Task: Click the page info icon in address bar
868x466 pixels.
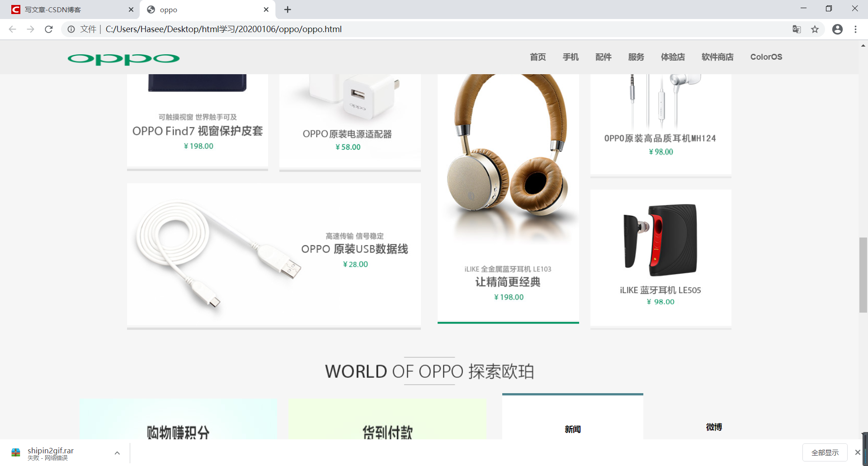Action: pos(71,29)
